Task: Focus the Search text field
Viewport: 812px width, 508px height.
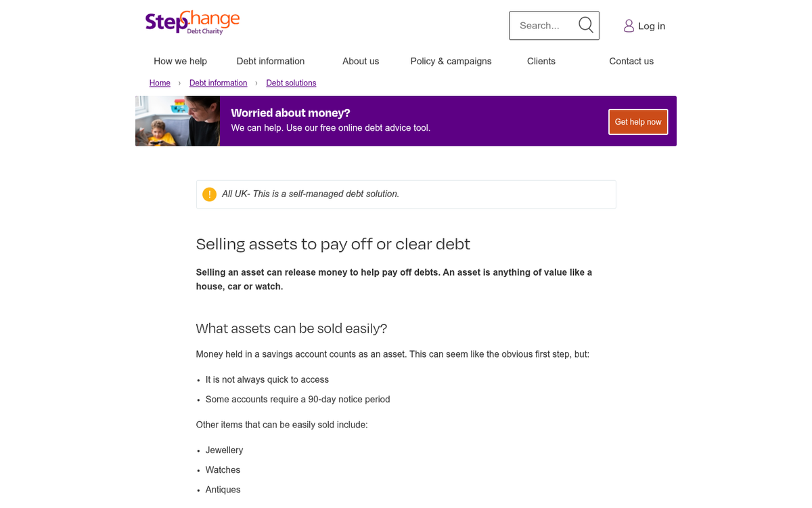Action: (544, 26)
